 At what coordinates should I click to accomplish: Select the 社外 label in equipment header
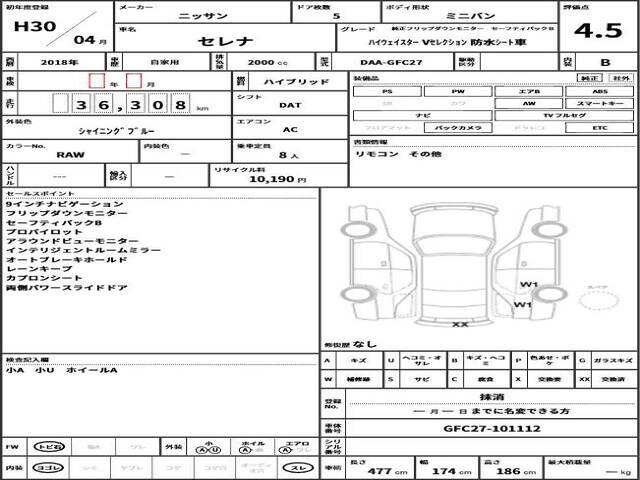620,77
